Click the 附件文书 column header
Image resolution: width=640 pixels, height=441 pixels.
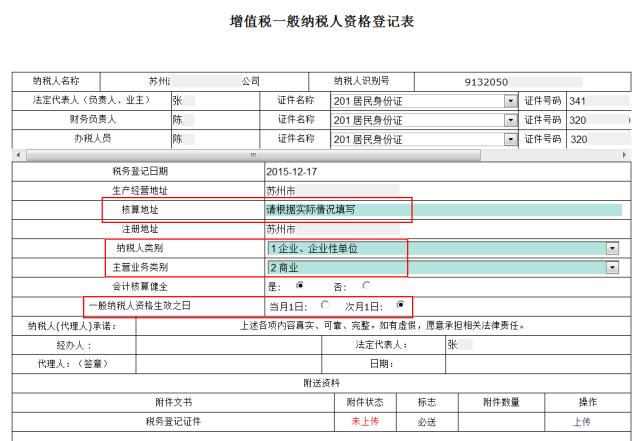click(173, 402)
